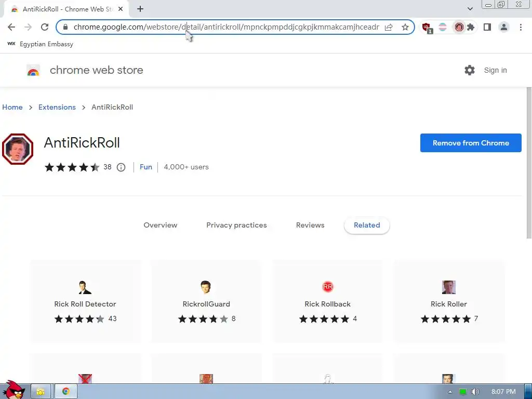Open the AntiRickRoll extension toolbar icon
This screenshot has height=399, width=532.
tap(459, 27)
